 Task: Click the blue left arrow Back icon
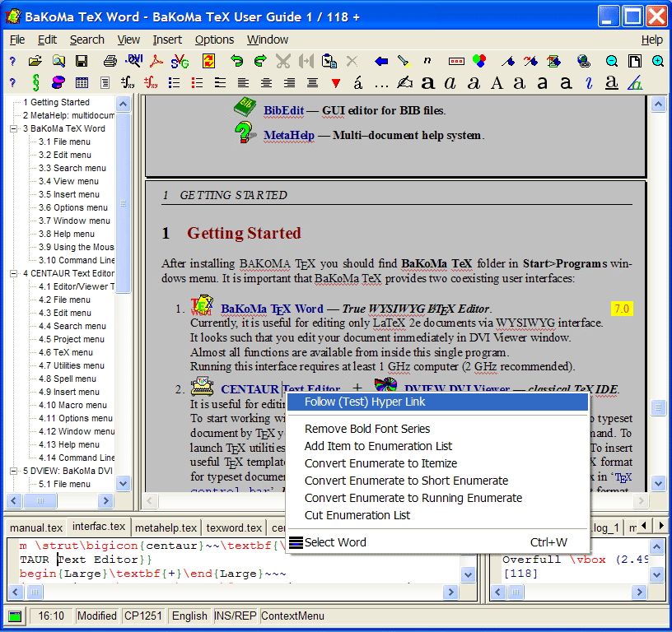coord(380,61)
